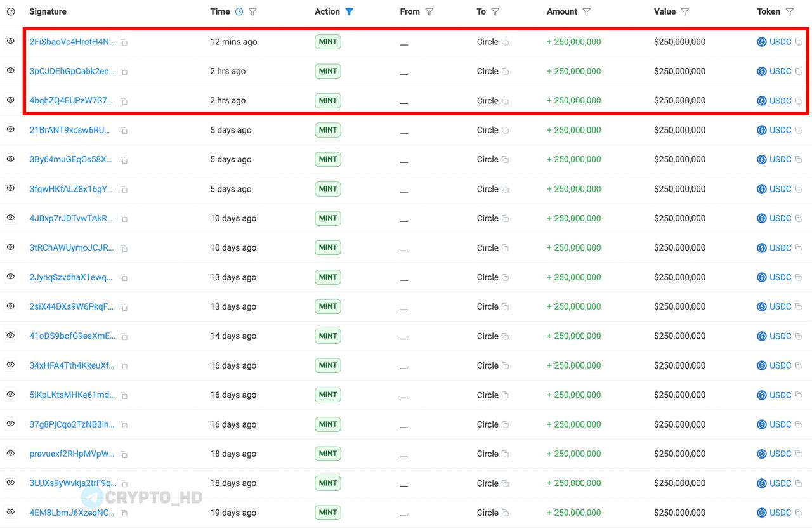Copy signature 2FiSbaoVc4HrotH4N copy icon

(x=124, y=42)
